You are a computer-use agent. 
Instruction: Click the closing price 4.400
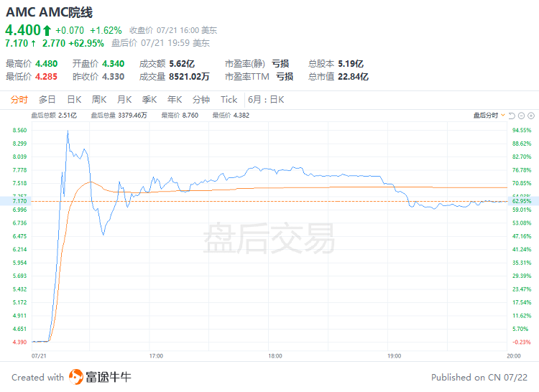[x=23, y=30]
